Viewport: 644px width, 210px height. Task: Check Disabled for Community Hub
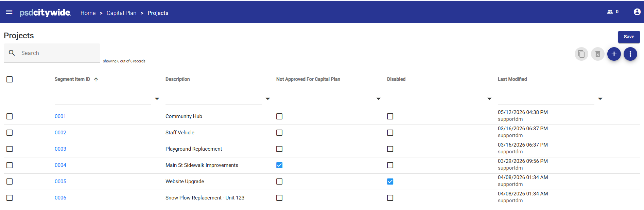(x=390, y=116)
